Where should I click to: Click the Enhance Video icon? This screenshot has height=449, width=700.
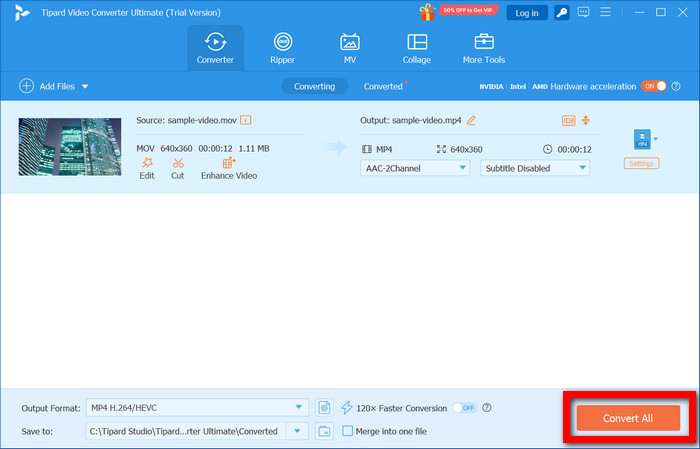(x=228, y=163)
